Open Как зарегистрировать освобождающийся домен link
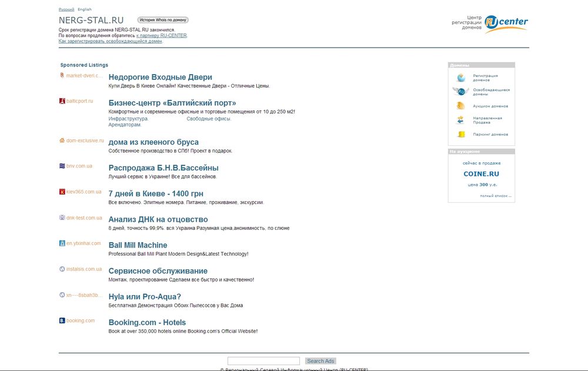Screen dimensions: 588x371 [x=111, y=41]
